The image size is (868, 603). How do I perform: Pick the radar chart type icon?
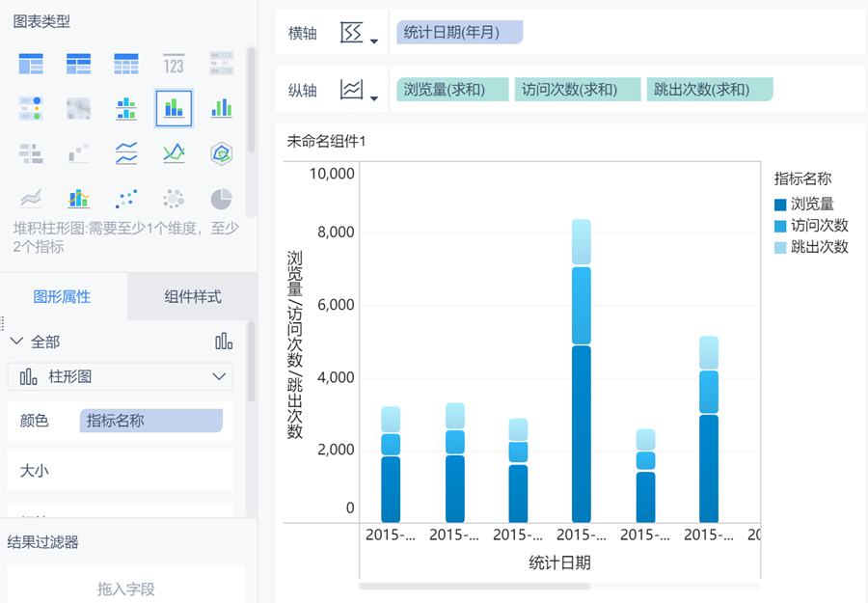pyautogui.click(x=222, y=153)
